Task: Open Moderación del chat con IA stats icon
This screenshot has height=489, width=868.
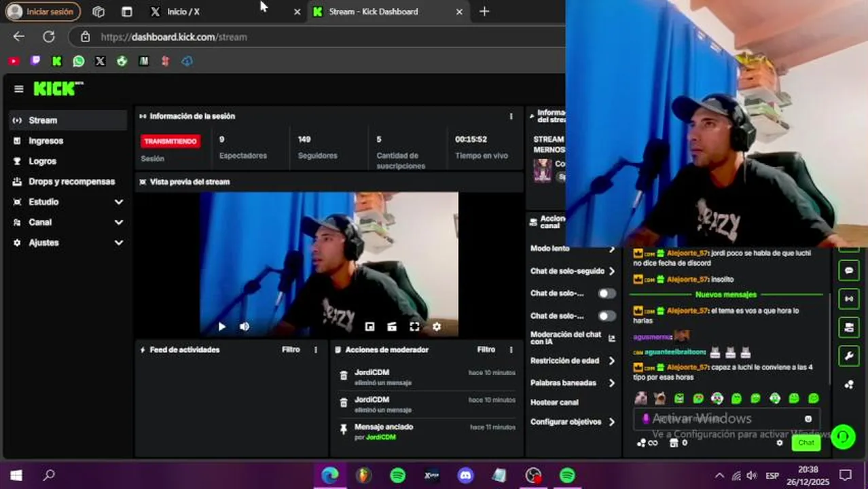Action: coord(611,338)
